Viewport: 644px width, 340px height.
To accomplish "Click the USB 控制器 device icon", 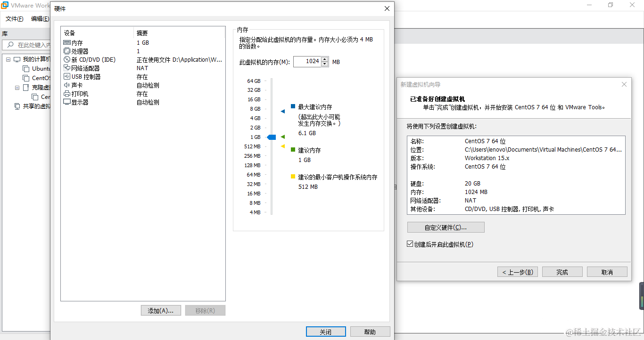I will 66,76.
